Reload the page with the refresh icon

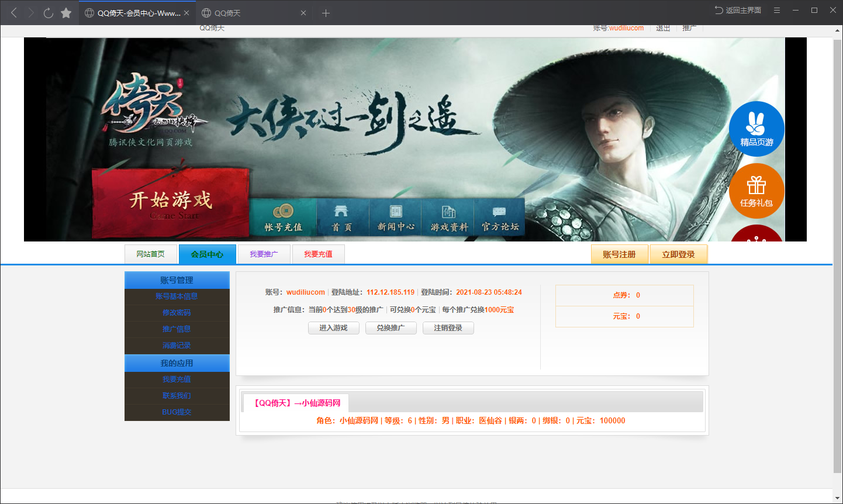coord(49,13)
